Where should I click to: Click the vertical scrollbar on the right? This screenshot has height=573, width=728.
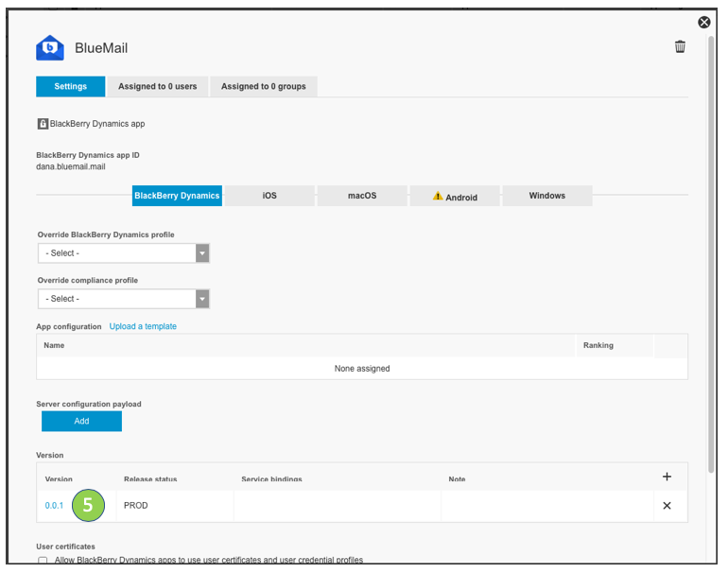pyautogui.click(x=711, y=255)
